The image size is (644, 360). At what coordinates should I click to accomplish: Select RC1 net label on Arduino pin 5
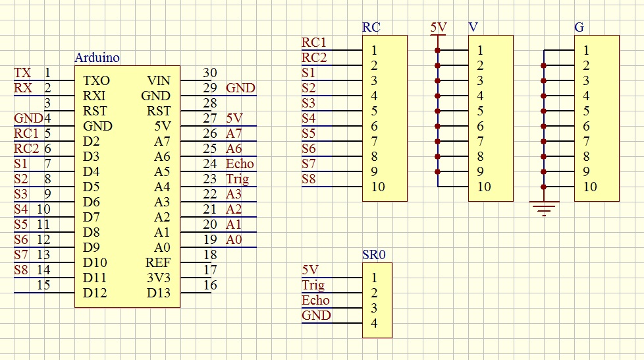coord(26,134)
